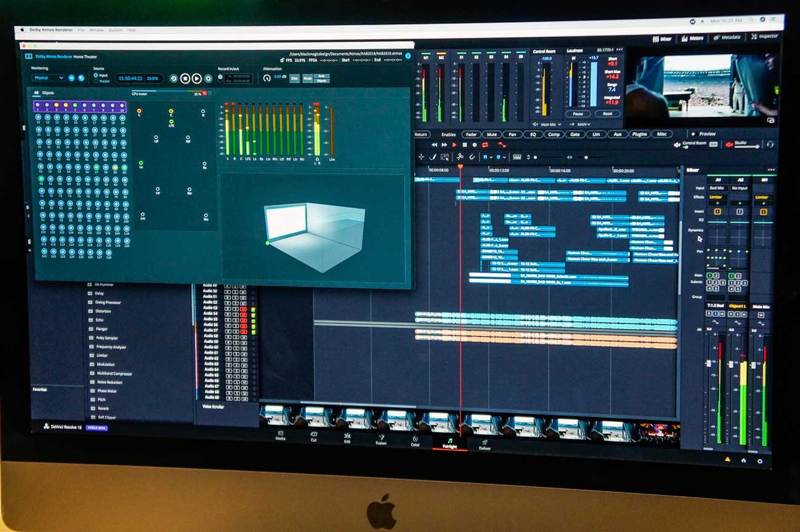Select the Master source radio button

pyautogui.click(x=96, y=81)
